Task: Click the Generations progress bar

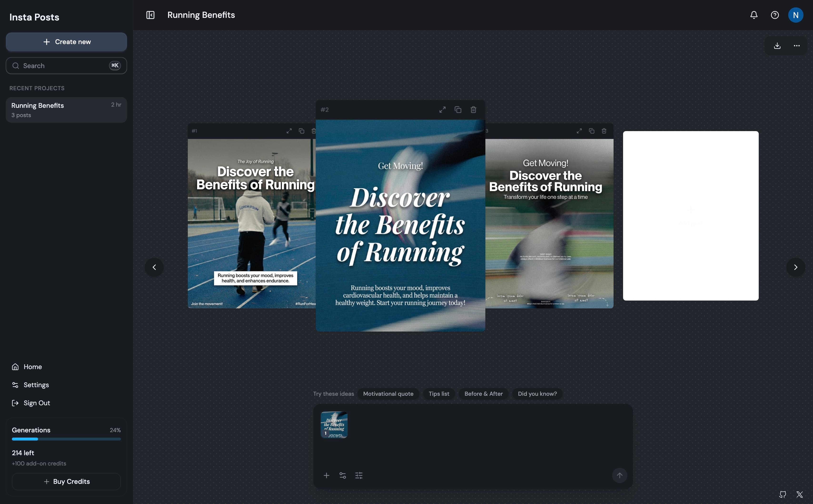Action: (66, 439)
